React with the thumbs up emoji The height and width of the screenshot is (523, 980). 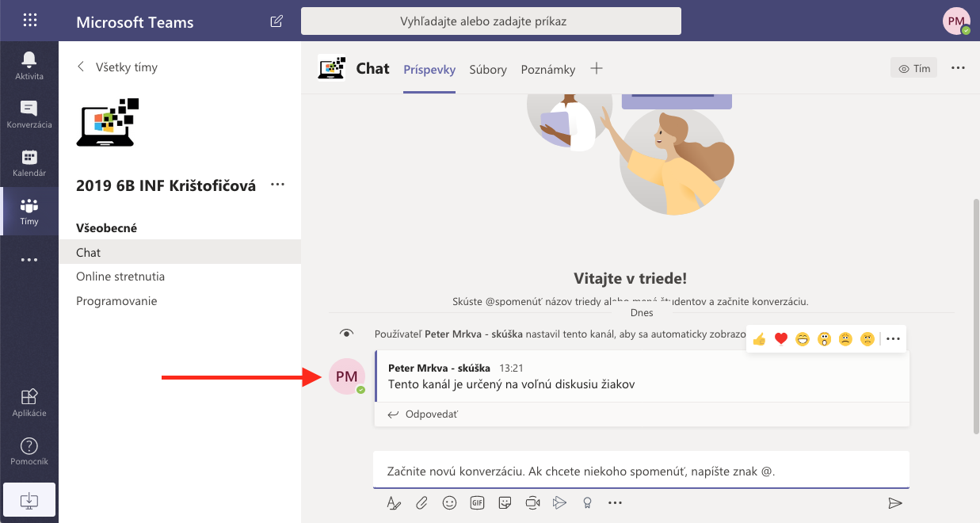coord(760,339)
